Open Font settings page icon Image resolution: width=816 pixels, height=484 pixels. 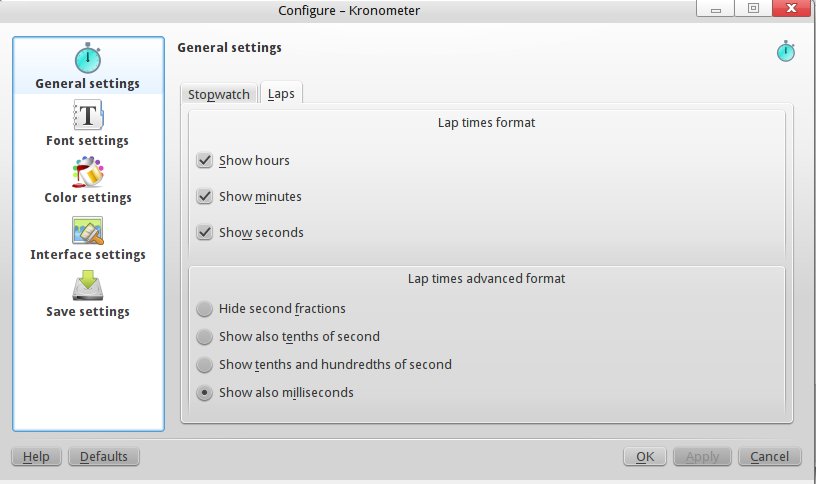coord(87,115)
